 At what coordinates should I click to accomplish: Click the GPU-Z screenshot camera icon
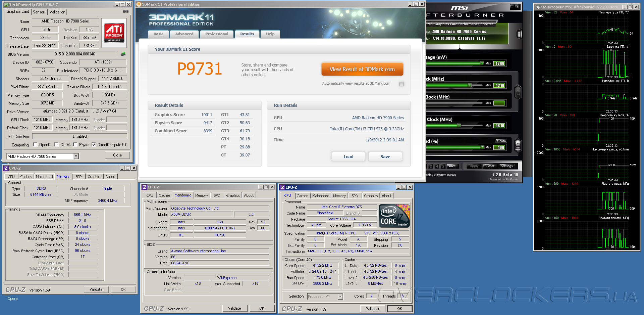click(x=126, y=11)
